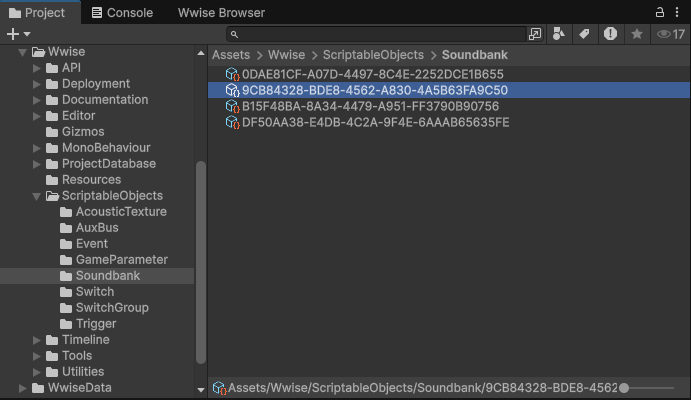Collapse the ScriptableObjects folder
The image size is (691, 400).
coord(37,196)
